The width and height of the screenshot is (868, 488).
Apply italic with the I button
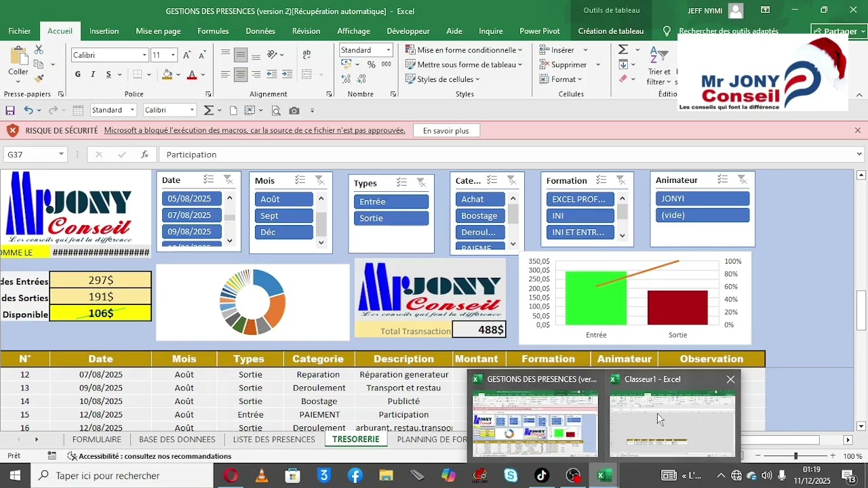[93, 75]
